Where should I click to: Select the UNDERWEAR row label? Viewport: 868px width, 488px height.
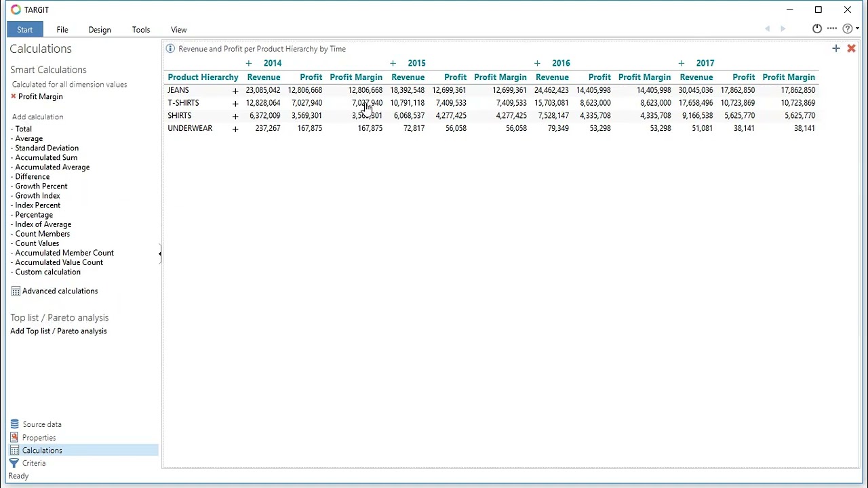coord(190,128)
